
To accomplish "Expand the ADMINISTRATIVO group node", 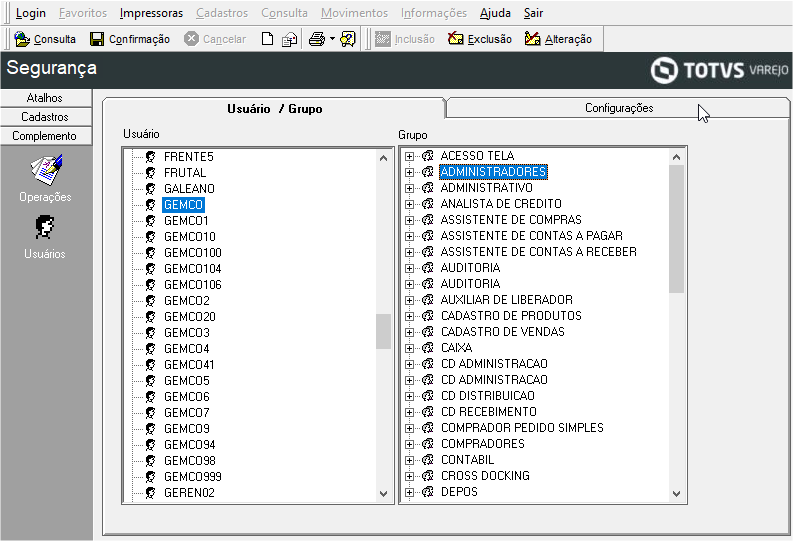I will (409, 188).
